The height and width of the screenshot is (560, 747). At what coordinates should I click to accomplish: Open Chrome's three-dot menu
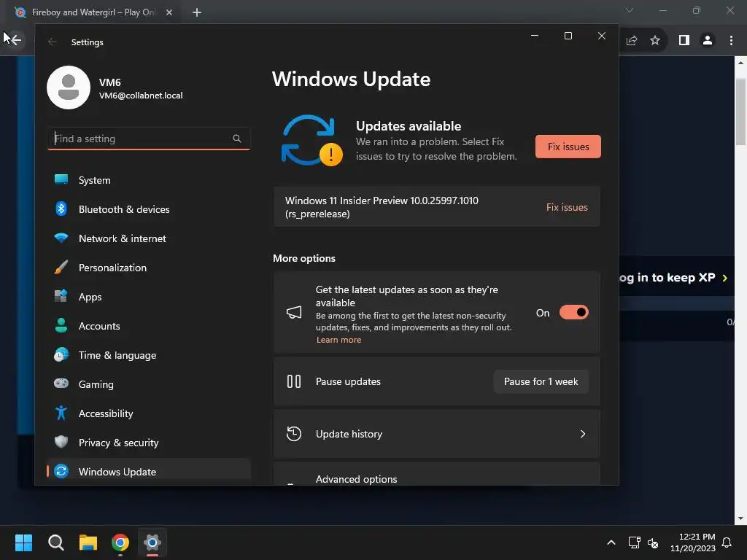731,41
